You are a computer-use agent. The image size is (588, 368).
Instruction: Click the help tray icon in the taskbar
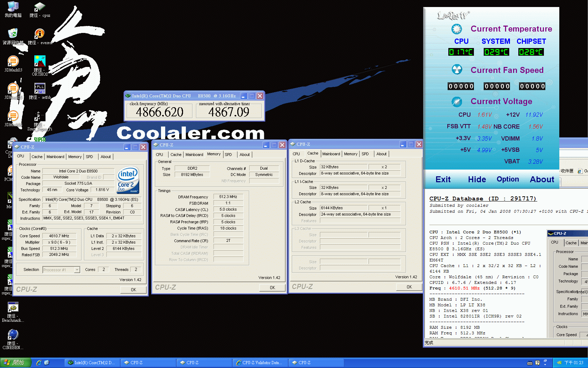pos(538,363)
